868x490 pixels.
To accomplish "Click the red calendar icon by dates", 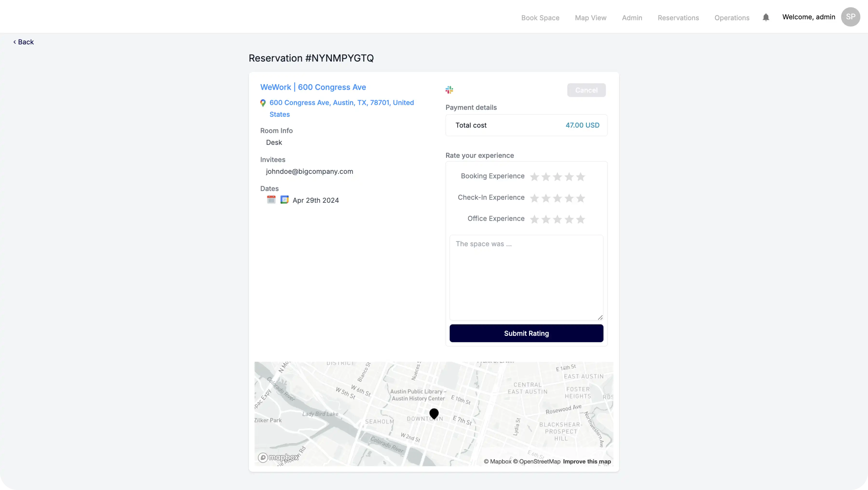I will pos(271,200).
